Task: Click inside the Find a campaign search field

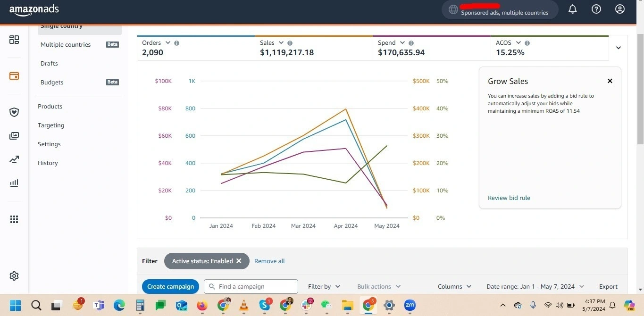Action: [x=251, y=286]
